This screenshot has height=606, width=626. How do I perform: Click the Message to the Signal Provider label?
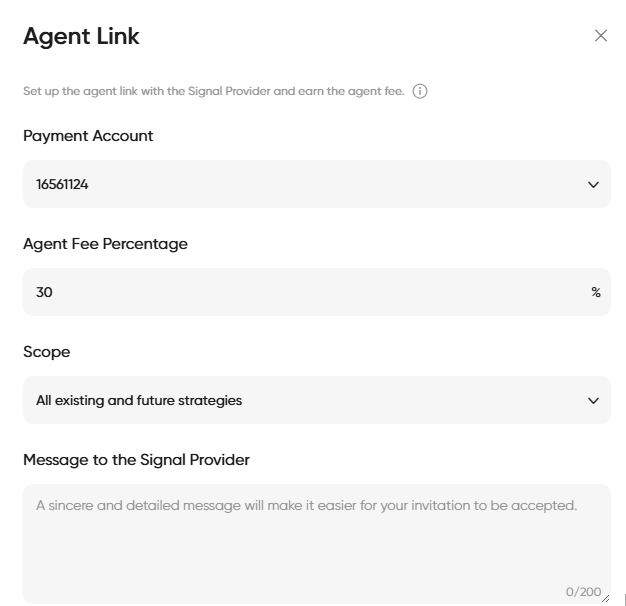point(136,460)
